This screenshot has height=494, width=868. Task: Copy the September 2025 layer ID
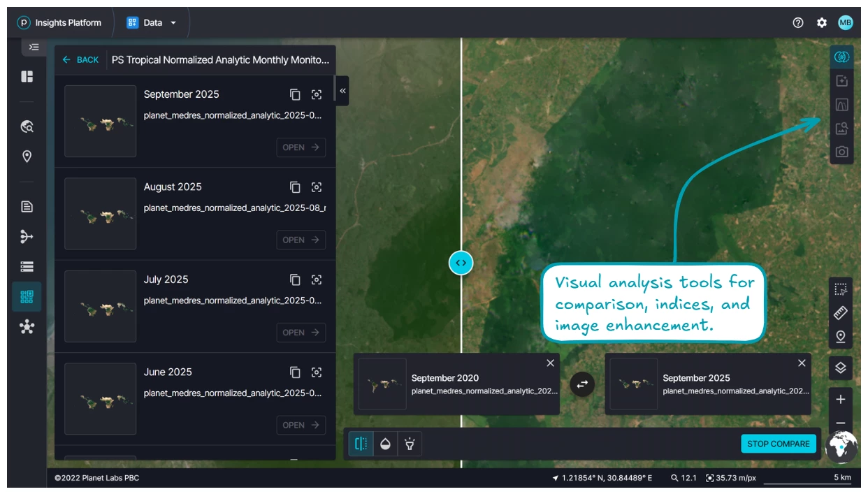click(x=295, y=94)
